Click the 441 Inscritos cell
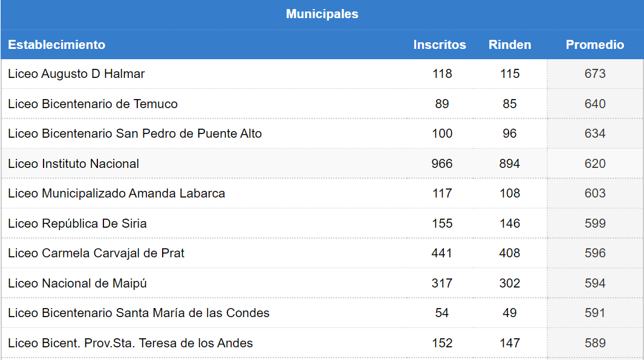The height and width of the screenshot is (360, 644). pyautogui.click(x=442, y=253)
